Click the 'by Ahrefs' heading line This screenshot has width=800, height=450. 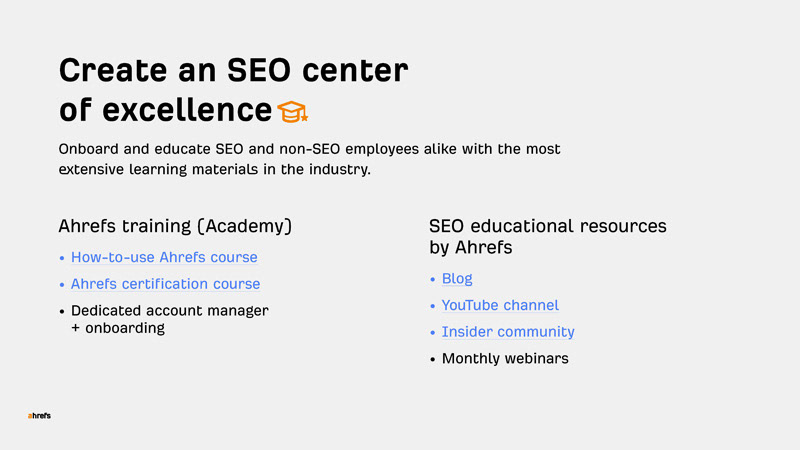coord(470,247)
